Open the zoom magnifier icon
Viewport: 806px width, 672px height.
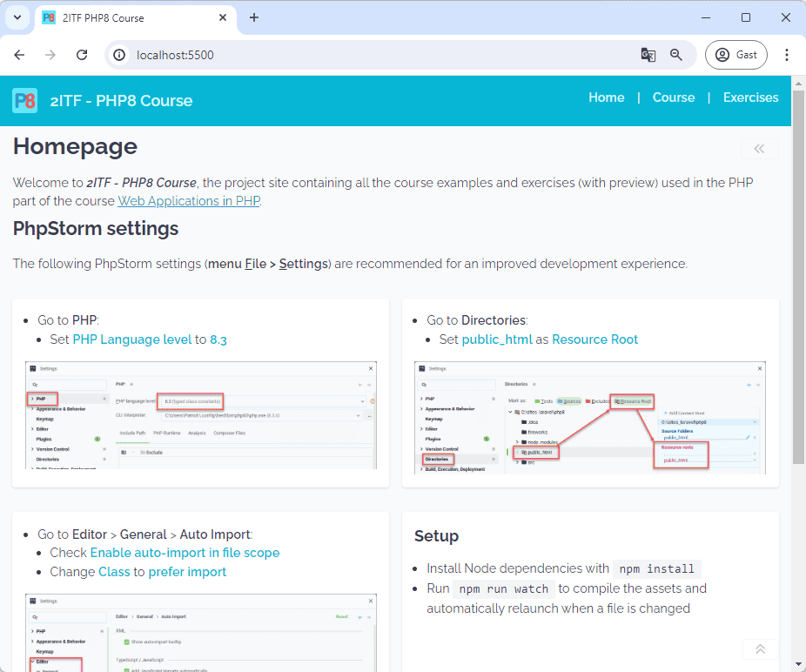click(x=676, y=55)
